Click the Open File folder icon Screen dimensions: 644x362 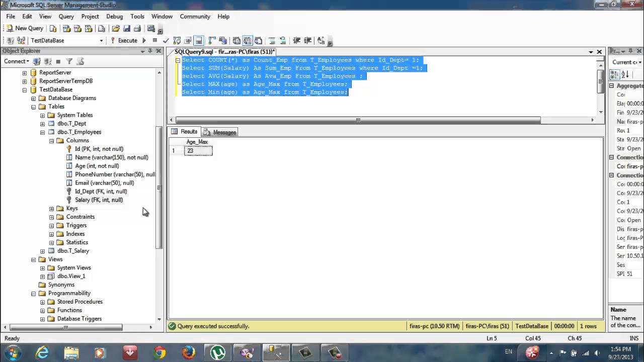click(x=116, y=28)
